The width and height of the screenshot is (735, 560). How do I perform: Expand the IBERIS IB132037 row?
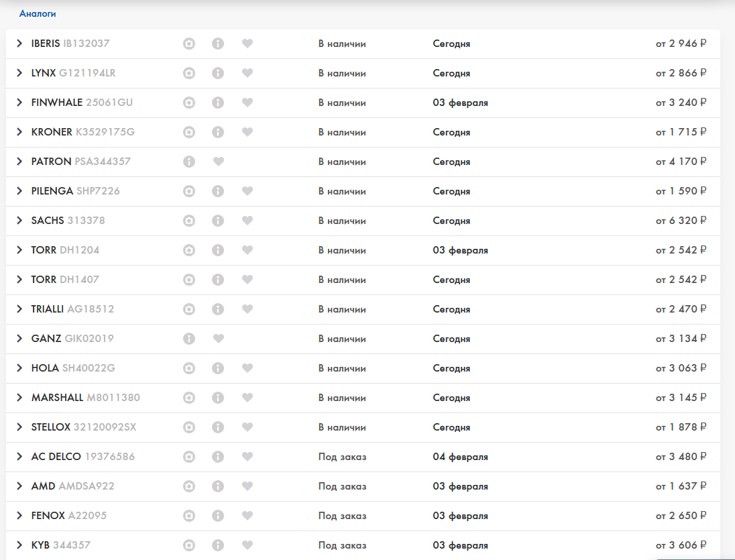[19, 44]
